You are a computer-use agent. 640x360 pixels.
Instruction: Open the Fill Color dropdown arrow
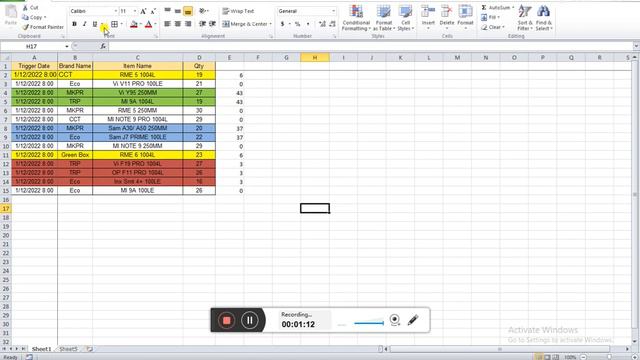tap(141, 24)
